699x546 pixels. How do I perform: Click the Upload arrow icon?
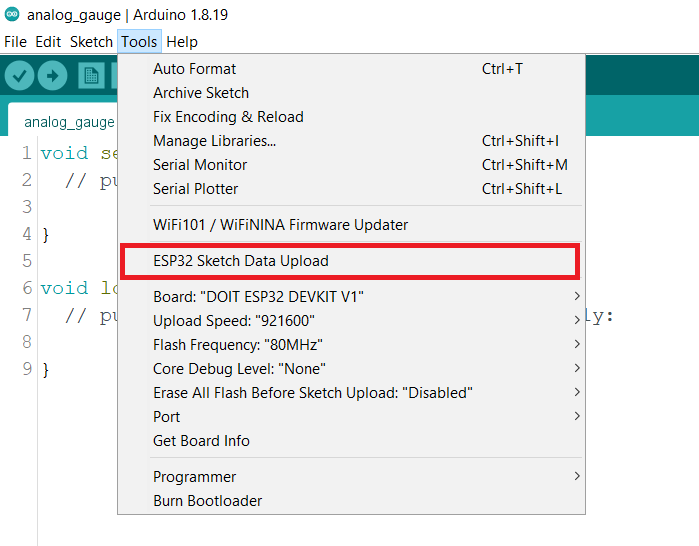point(52,75)
